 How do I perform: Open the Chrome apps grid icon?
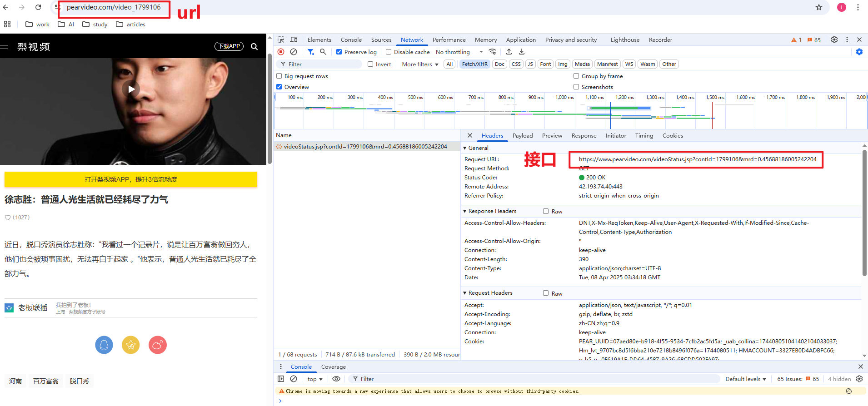[7, 24]
